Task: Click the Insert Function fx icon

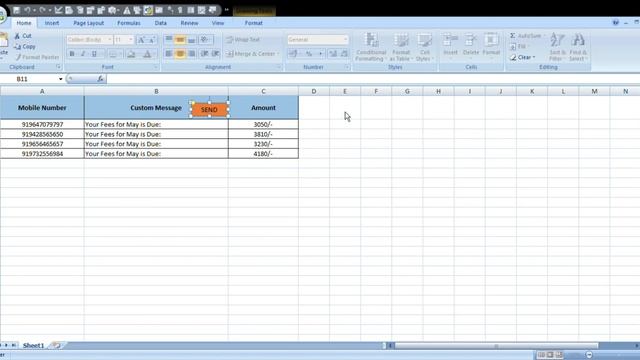Action: pyautogui.click(x=100, y=79)
